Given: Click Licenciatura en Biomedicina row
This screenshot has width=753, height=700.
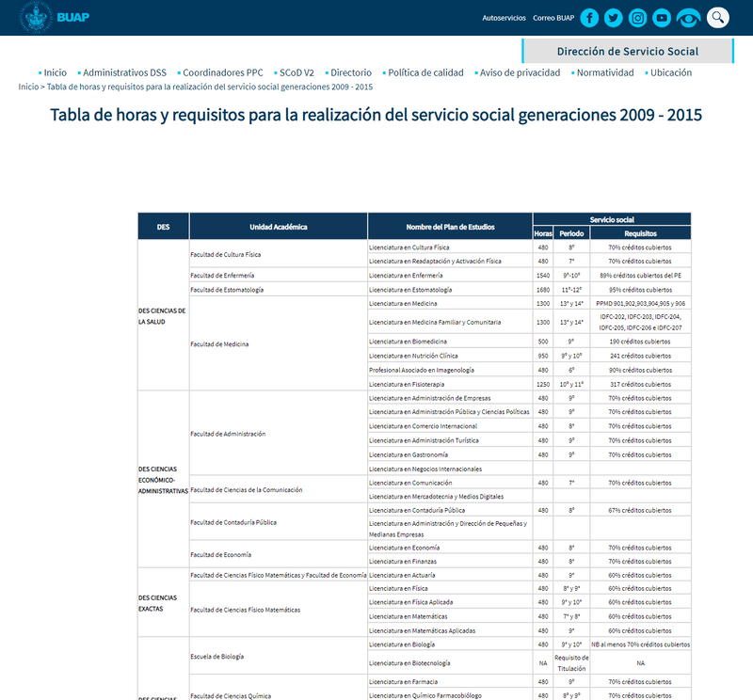Looking at the screenshot, I should coord(450,342).
